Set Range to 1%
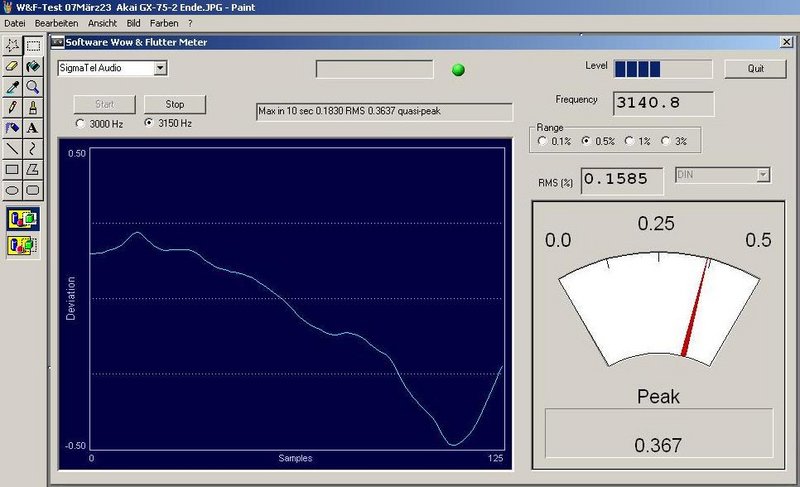Screen dimensions: 800x487 629,141
